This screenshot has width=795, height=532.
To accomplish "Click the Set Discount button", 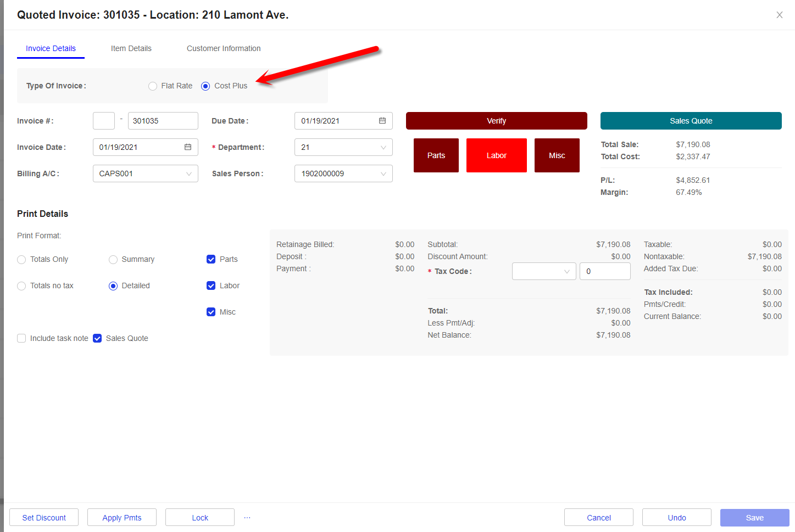I will (44, 518).
